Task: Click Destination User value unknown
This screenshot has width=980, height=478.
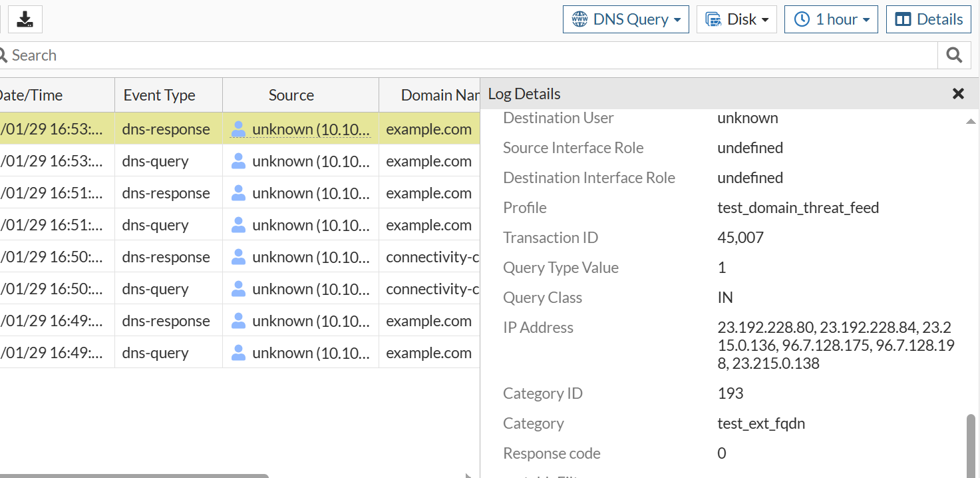Action: point(748,118)
